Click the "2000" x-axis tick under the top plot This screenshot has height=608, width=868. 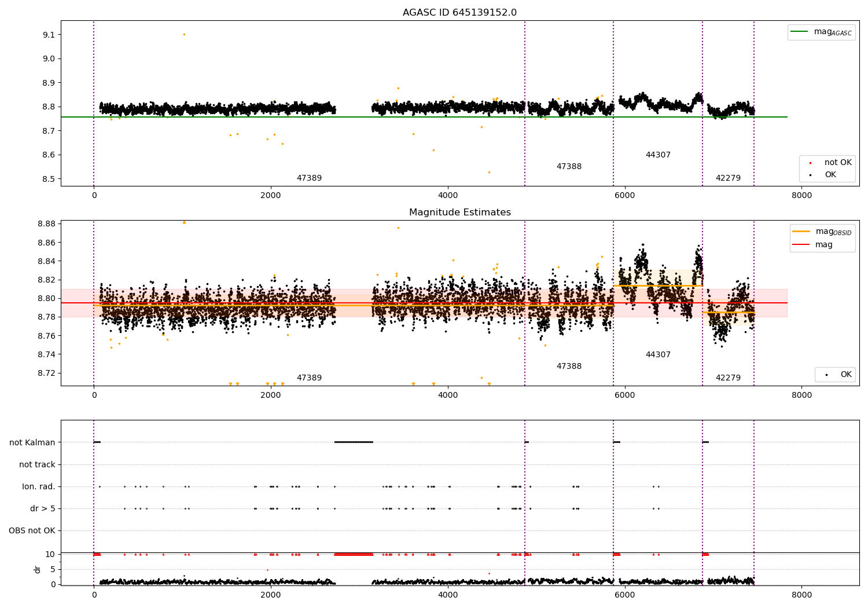click(x=271, y=196)
